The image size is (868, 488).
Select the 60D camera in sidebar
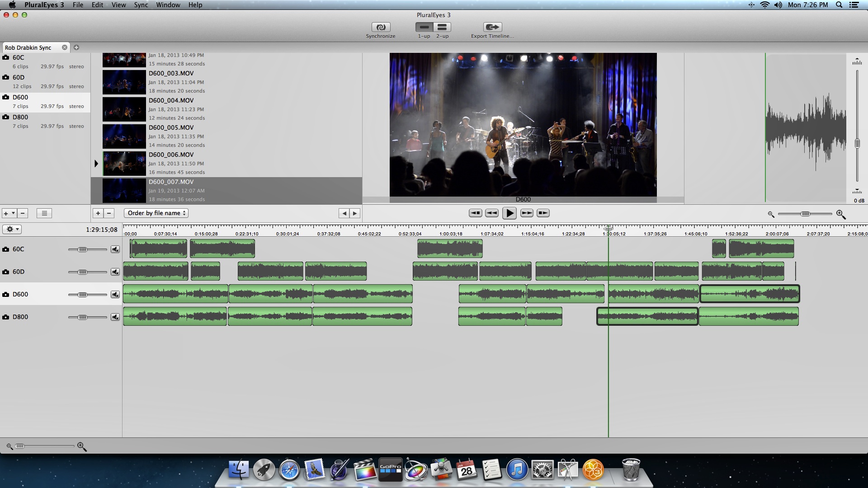(45, 82)
